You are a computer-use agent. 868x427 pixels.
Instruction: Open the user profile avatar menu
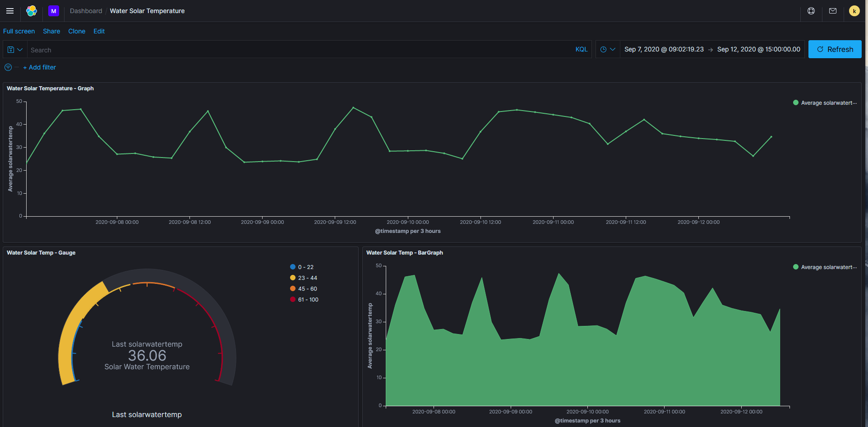click(x=854, y=11)
